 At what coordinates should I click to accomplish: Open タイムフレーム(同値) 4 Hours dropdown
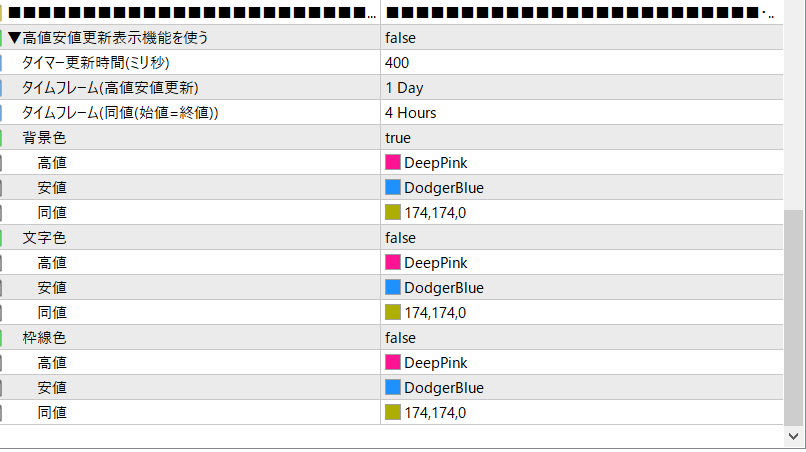tap(580, 113)
